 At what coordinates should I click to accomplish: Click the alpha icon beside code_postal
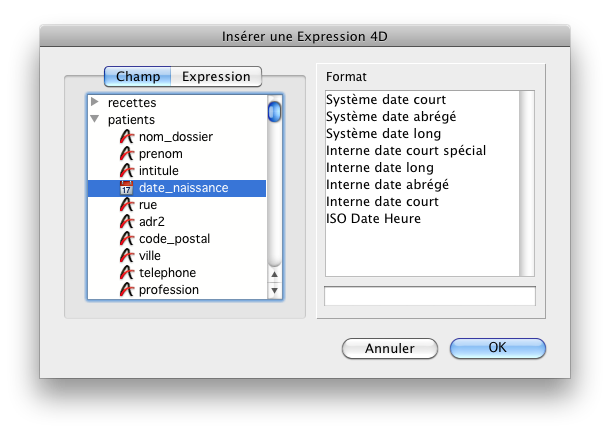click(x=126, y=238)
